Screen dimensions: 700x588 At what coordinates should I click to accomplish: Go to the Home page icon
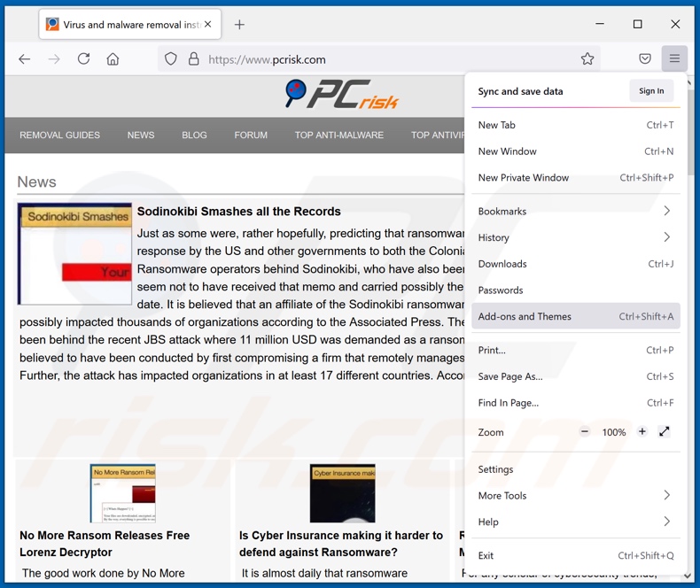click(x=113, y=59)
